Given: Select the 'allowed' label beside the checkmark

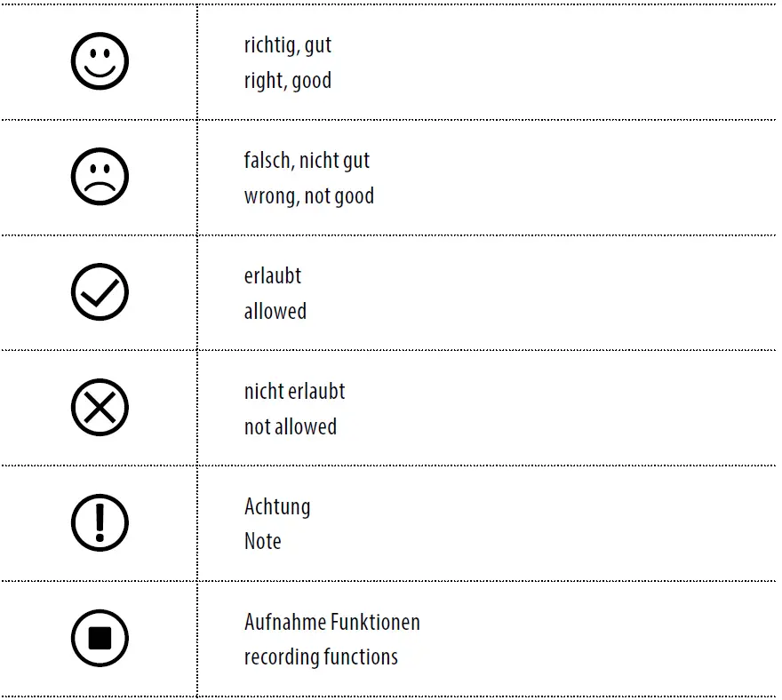Looking at the screenshot, I should 275,312.
